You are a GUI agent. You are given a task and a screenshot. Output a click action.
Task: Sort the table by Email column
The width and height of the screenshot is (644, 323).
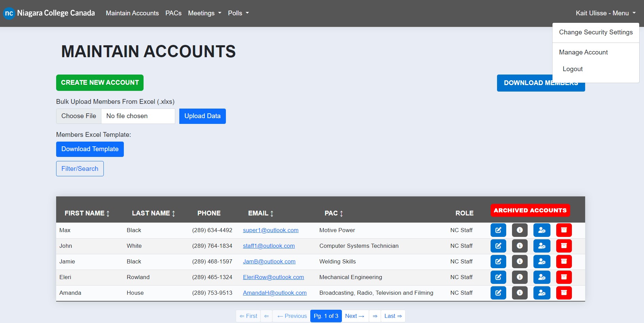tap(261, 213)
